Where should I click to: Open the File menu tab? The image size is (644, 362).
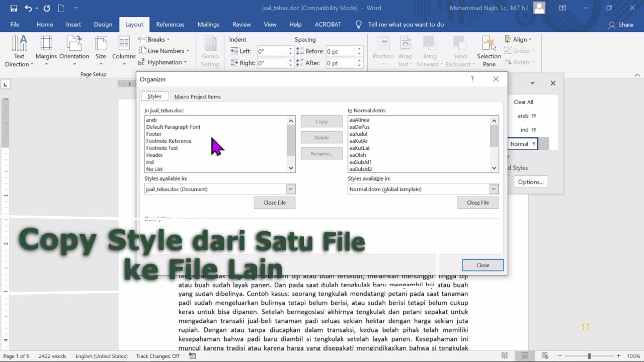15,24
